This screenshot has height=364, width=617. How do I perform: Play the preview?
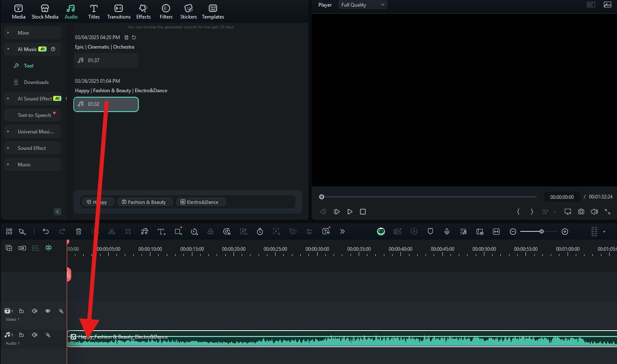(x=350, y=212)
